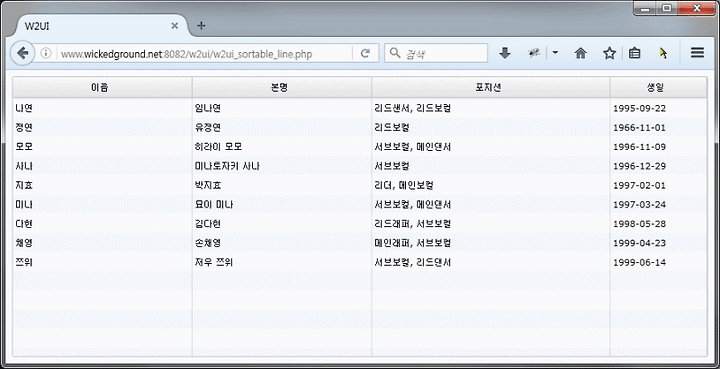Screen dimensions: 720x369
Task: Click the 묘이 미나 cell
Action: 282,205
